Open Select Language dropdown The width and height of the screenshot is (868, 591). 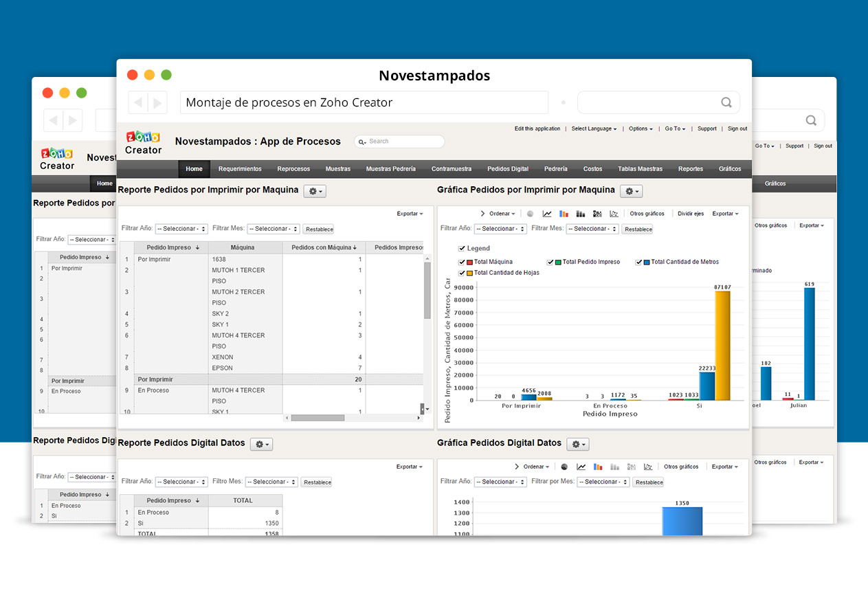pyautogui.click(x=594, y=129)
